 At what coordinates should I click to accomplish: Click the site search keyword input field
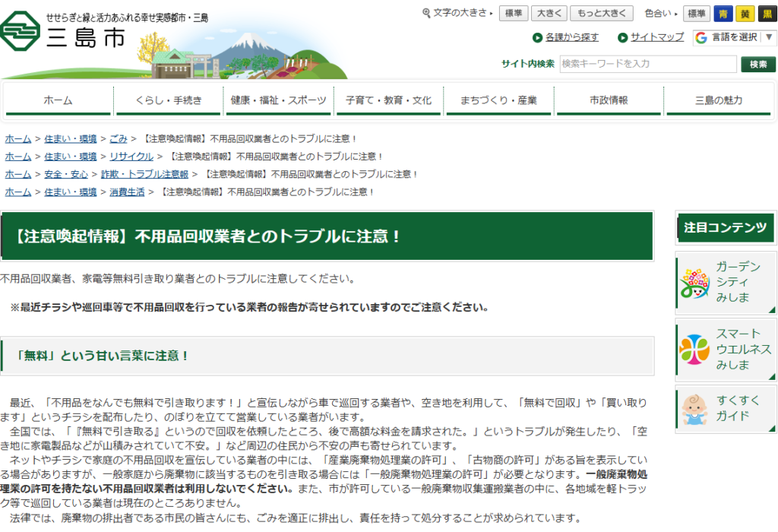646,64
